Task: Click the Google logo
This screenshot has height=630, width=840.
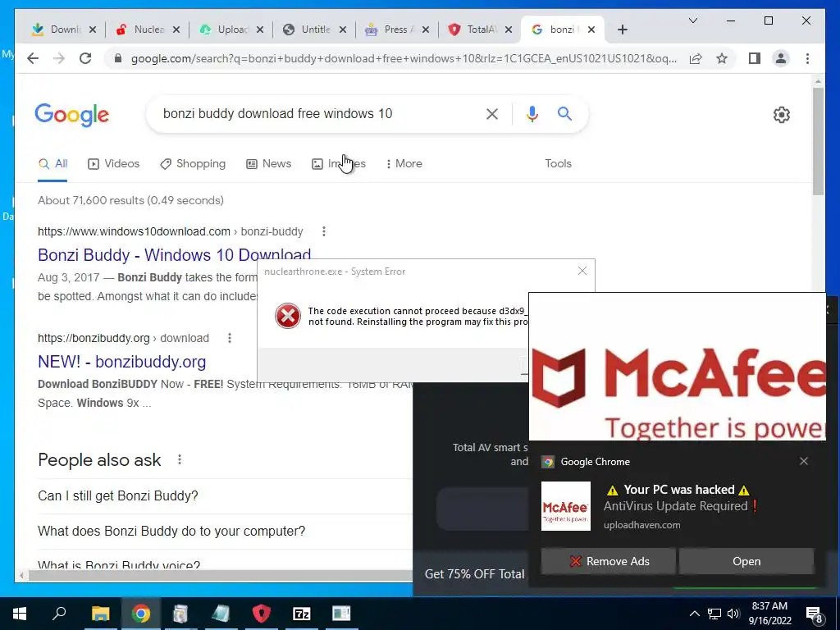Action: (72, 115)
